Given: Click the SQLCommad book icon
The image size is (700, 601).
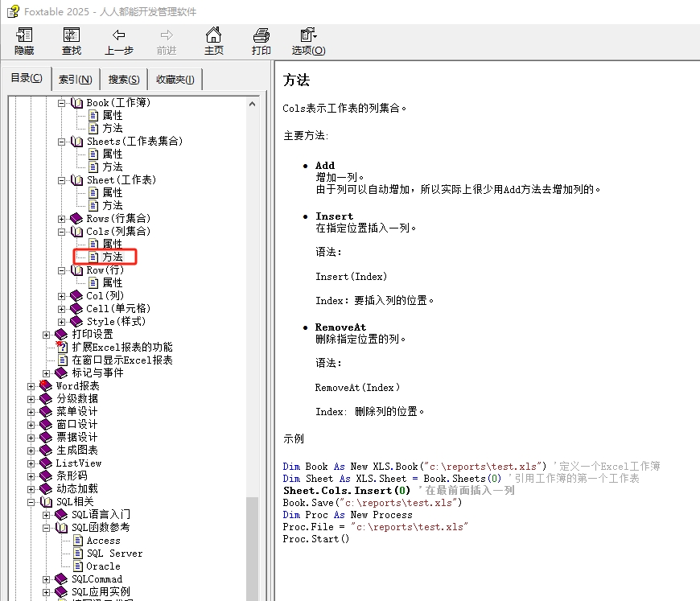Looking at the screenshot, I should (61, 579).
